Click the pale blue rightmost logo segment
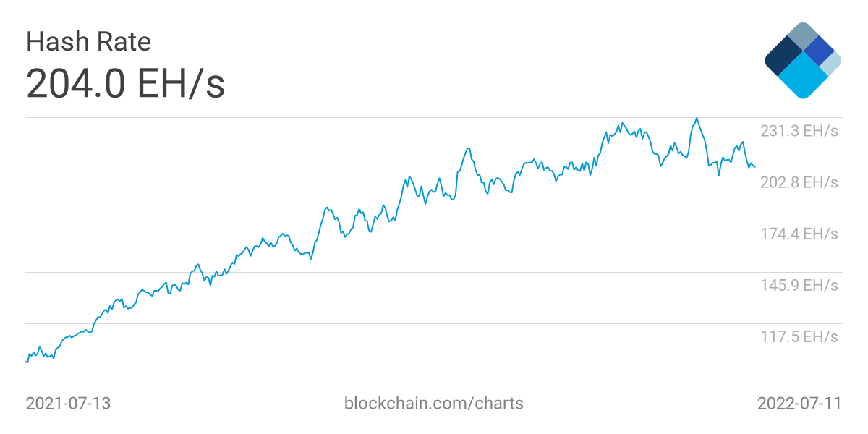This screenshot has height=434, width=868. pos(832,63)
